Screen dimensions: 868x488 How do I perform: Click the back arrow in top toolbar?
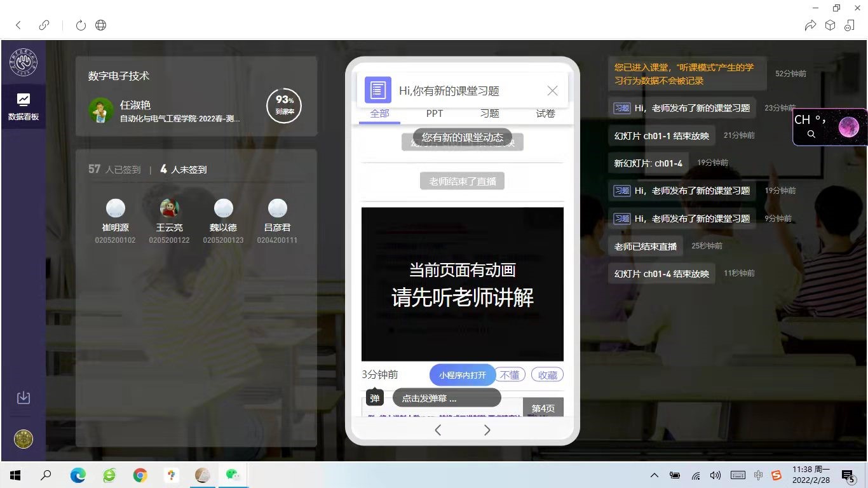[18, 25]
